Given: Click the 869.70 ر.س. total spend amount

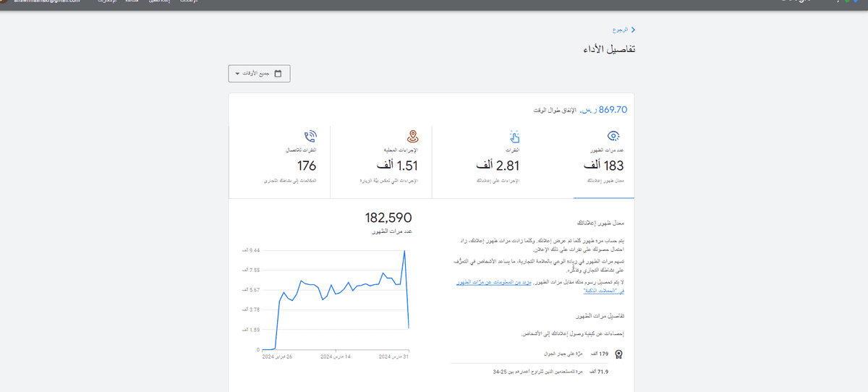Looking at the screenshot, I should coord(603,110).
